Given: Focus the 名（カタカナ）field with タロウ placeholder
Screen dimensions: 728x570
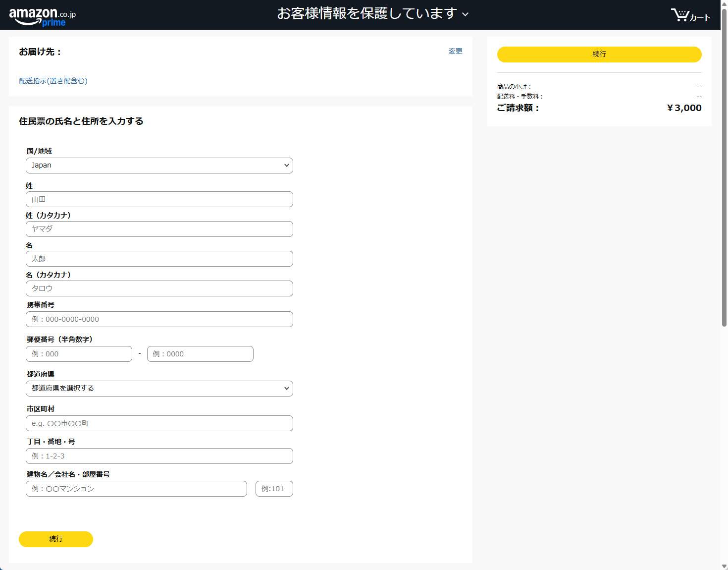Looking at the screenshot, I should tap(159, 288).
